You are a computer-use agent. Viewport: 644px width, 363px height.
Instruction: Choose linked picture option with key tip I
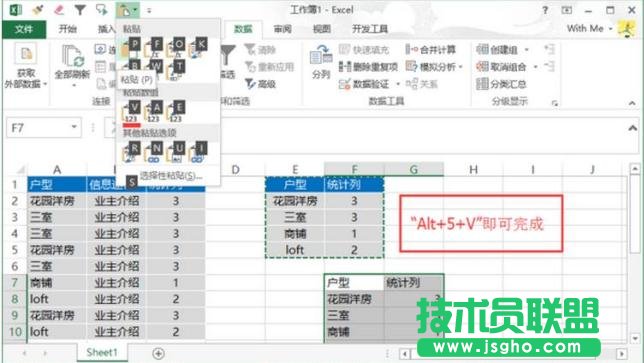(x=197, y=152)
